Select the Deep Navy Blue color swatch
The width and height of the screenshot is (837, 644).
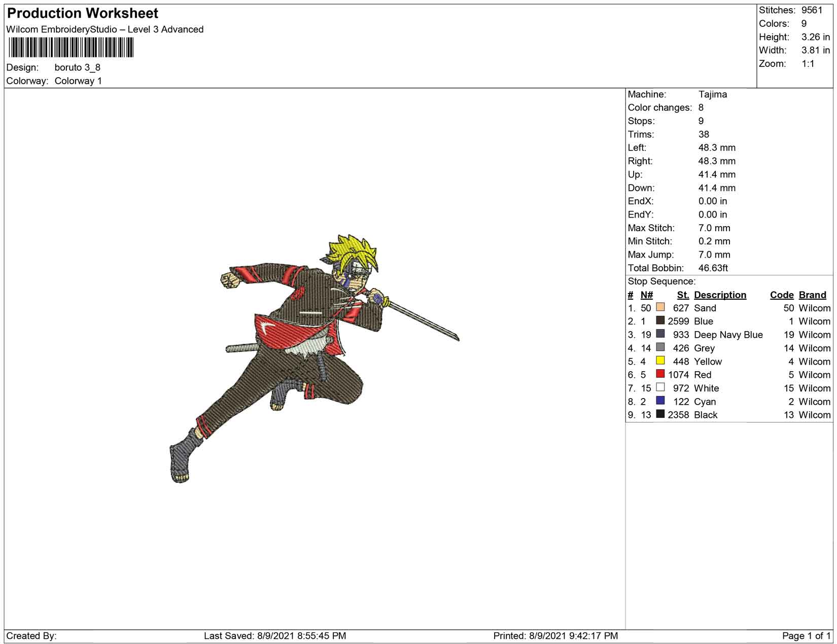pyautogui.click(x=660, y=334)
